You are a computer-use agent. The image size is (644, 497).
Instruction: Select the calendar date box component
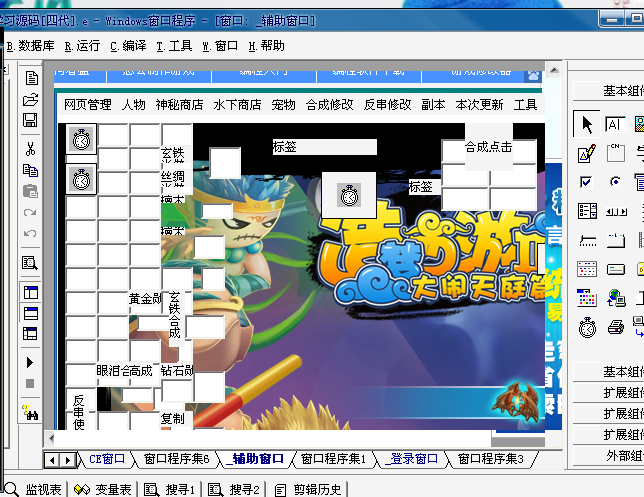(587, 269)
